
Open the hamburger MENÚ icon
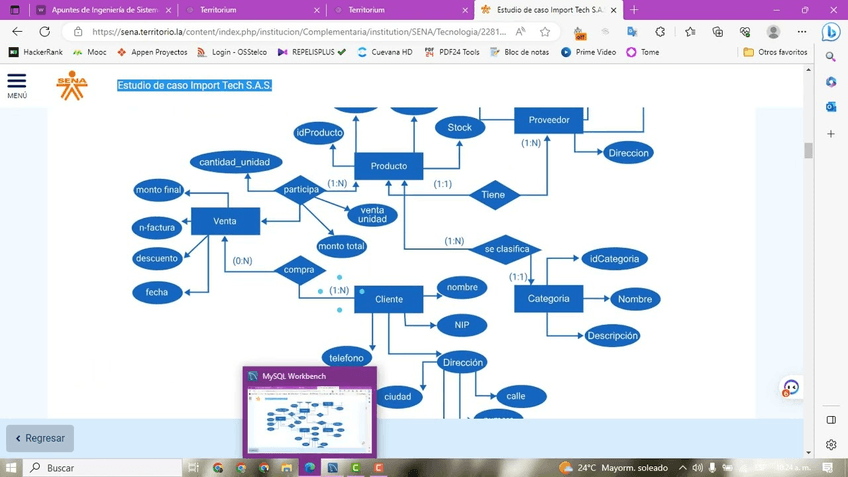pyautogui.click(x=17, y=84)
